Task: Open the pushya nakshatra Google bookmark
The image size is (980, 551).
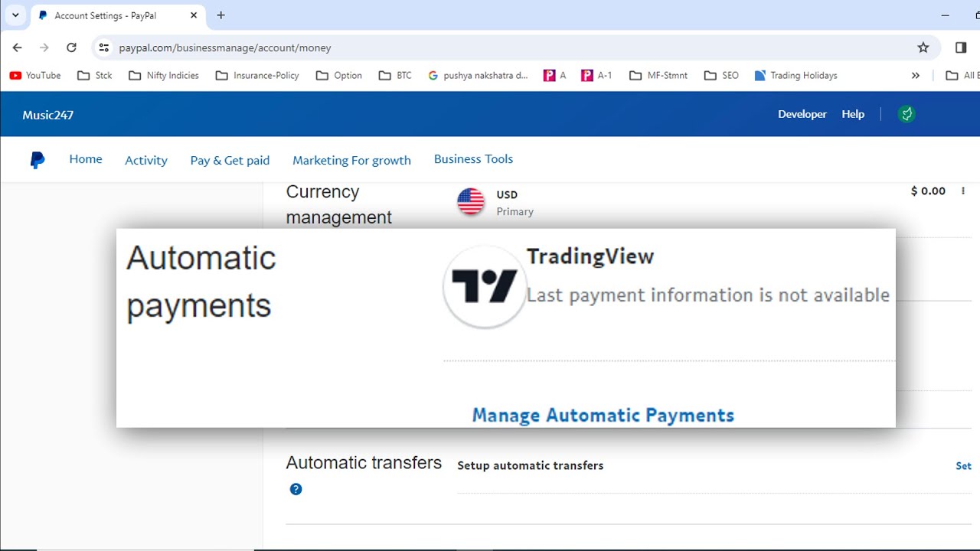Action: 478,75
